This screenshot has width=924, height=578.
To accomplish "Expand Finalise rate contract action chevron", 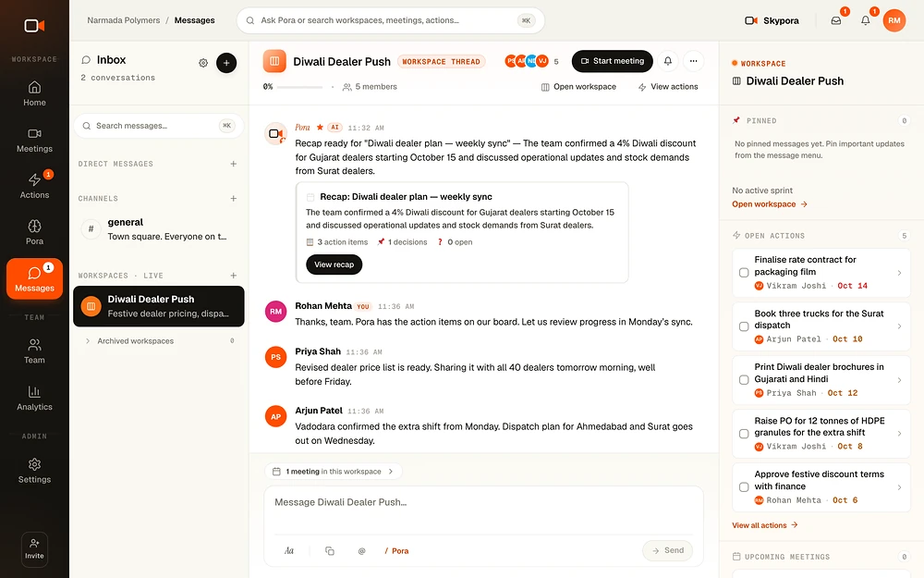I will 899,273.
